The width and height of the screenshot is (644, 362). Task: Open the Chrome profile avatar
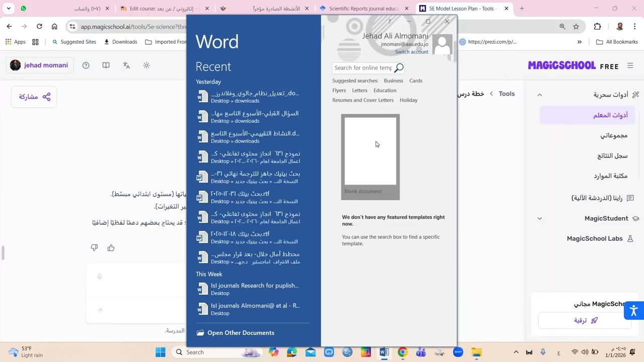[x=620, y=26]
